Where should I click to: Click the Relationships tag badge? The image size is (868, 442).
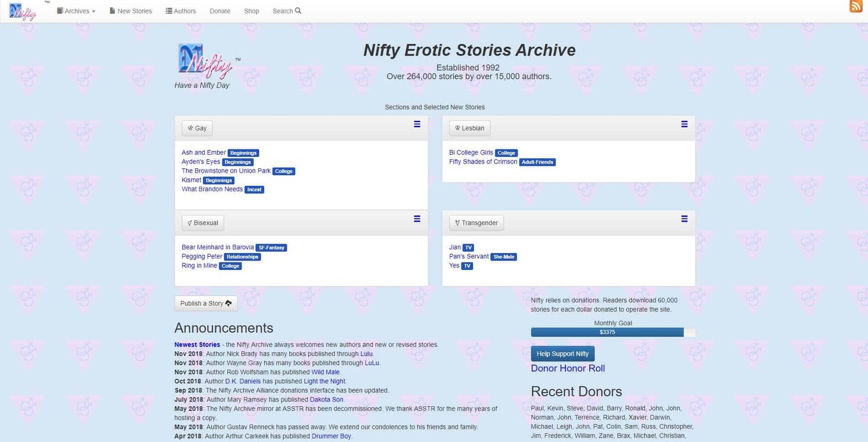242,257
